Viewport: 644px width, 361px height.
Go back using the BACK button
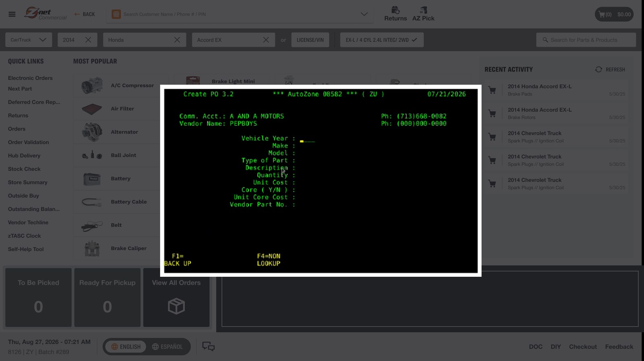pyautogui.click(x=85, y=14)
